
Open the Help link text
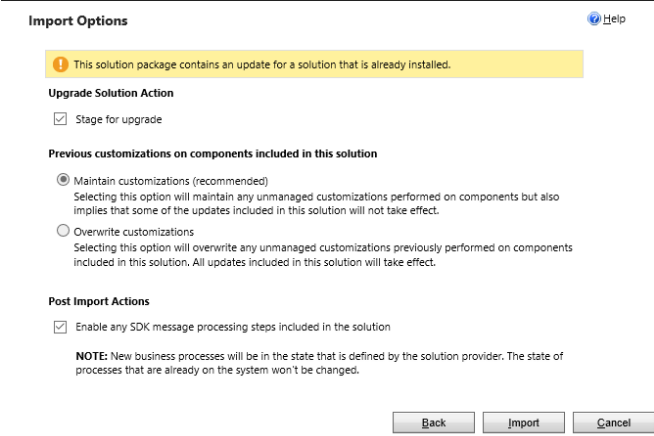pyautogui.click(x=614, y=19)
